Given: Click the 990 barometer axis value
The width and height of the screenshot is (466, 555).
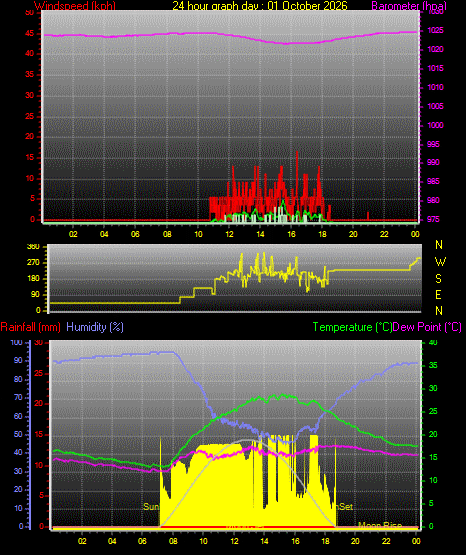Looking at the screenshot, I should pyautogui.click(x=434, y=162).
